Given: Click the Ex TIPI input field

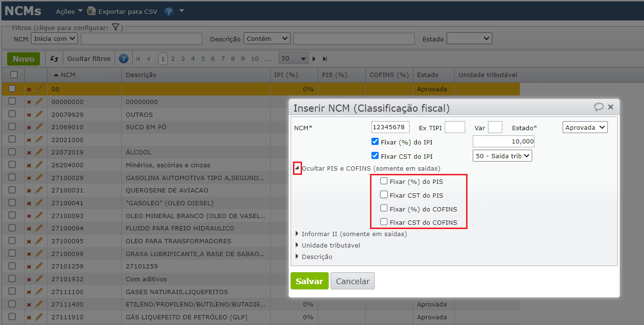Looking at the screenshot, I should tap(455, 127).
